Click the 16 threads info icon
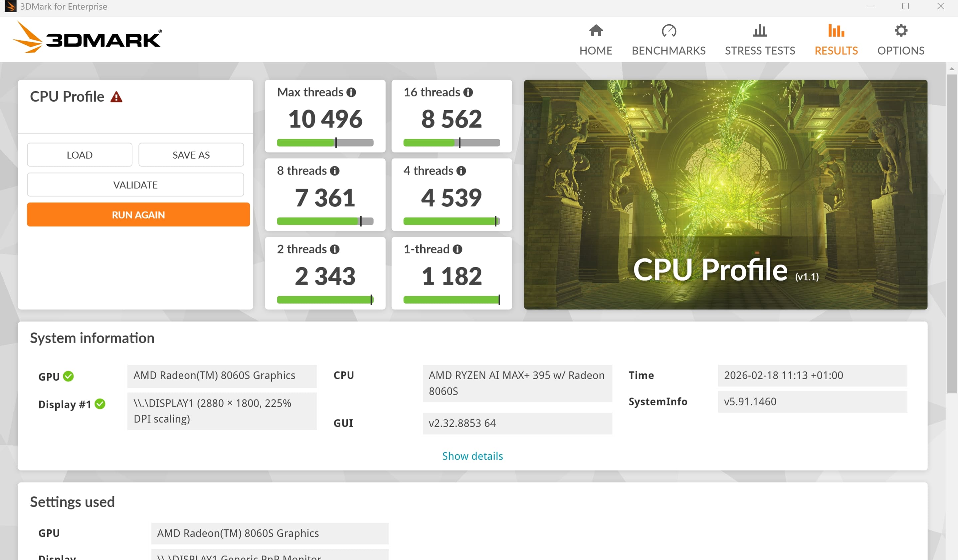The height and width of the screenshot is (560, 958). point(468,92)
